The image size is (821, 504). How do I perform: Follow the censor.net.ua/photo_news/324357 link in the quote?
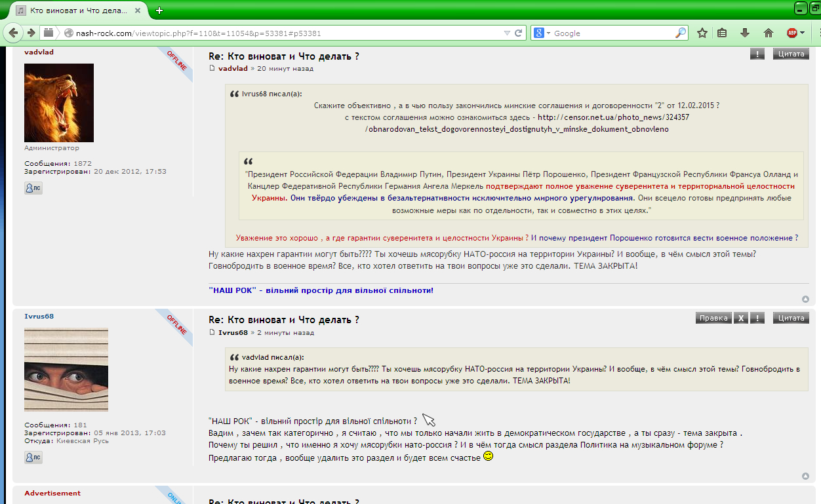[613, 117]
